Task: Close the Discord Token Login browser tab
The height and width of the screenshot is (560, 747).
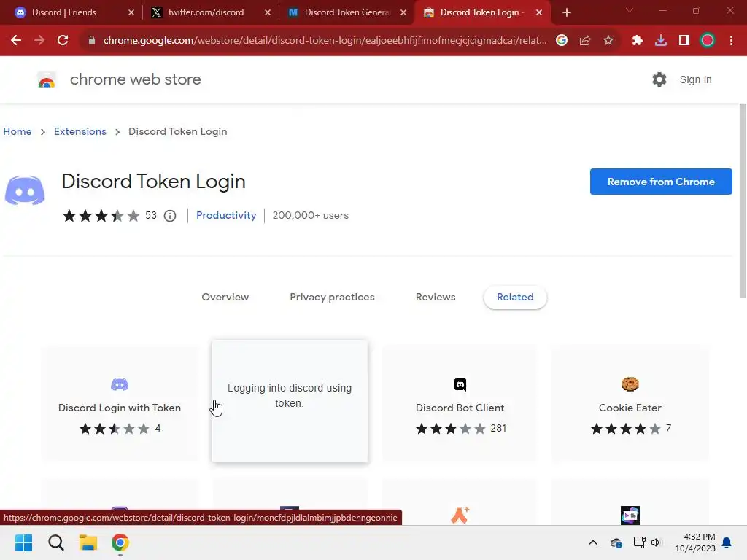Action: click(x=539, y=12)
